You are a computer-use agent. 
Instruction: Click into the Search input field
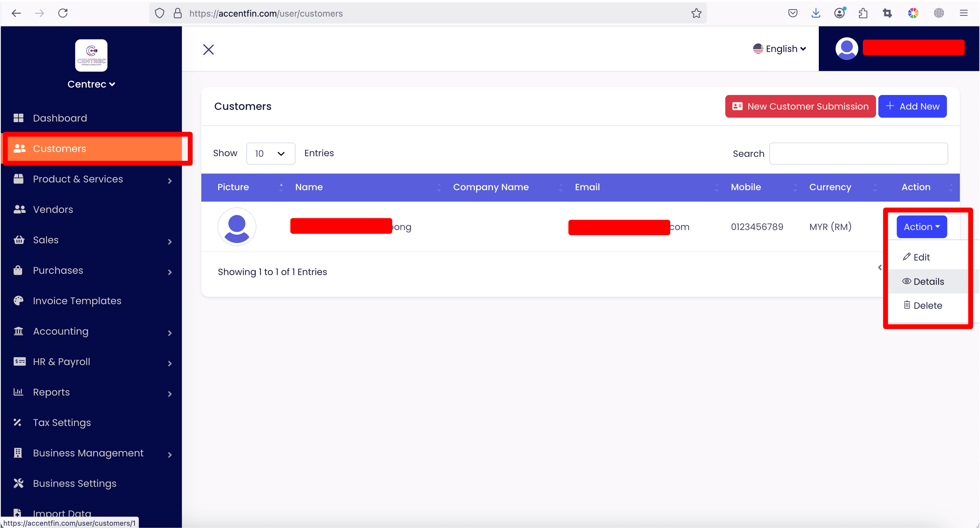[858, 153]
